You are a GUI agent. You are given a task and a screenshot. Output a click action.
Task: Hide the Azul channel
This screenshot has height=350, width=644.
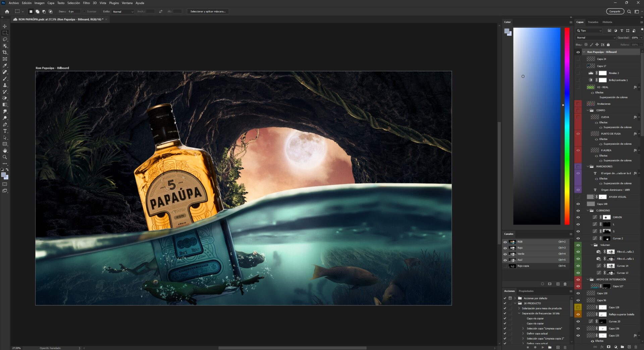(505, 260)
